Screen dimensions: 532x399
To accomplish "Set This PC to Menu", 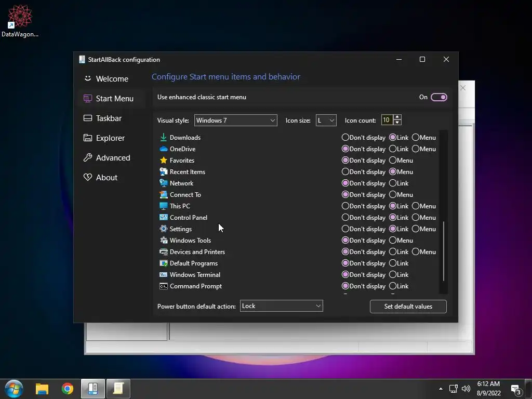I will click(424, 206).
